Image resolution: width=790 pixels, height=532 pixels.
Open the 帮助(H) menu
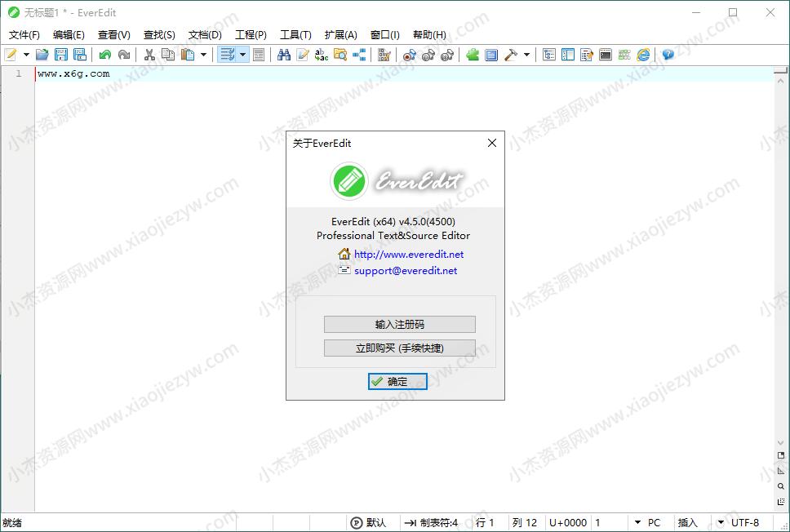[x=430, y=35]
